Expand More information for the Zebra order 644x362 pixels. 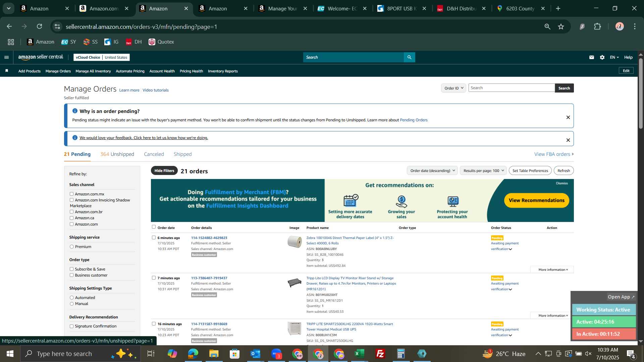point(552,269)
